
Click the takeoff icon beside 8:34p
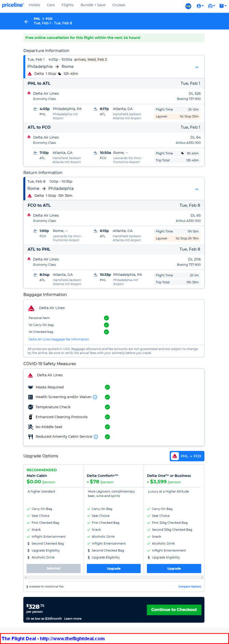click(x=35, y=275)
